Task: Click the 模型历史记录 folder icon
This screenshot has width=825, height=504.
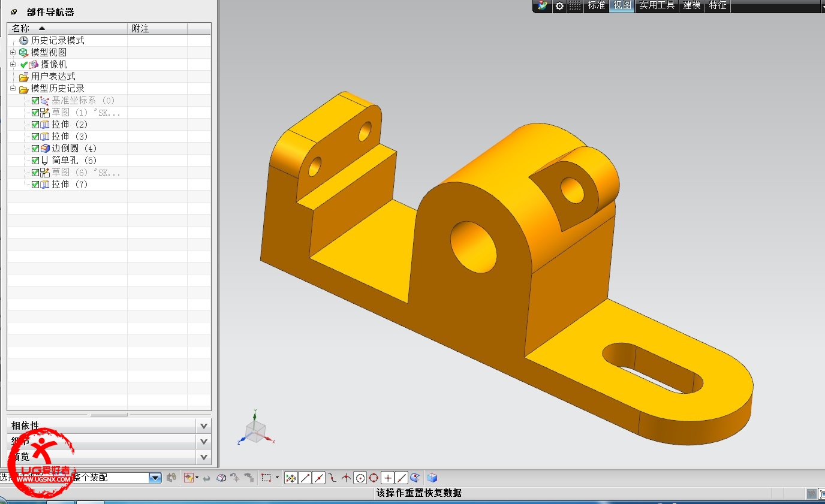Action: [24, 89]
